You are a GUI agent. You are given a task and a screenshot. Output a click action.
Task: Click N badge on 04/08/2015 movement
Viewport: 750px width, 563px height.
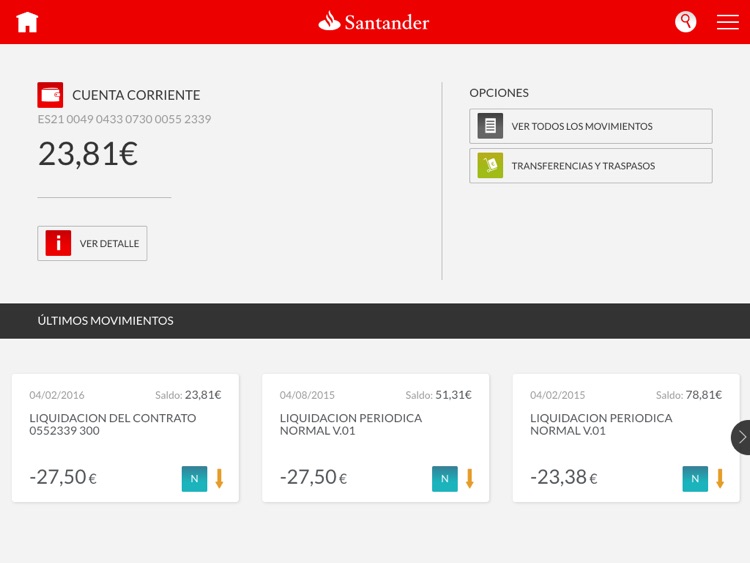445,479
